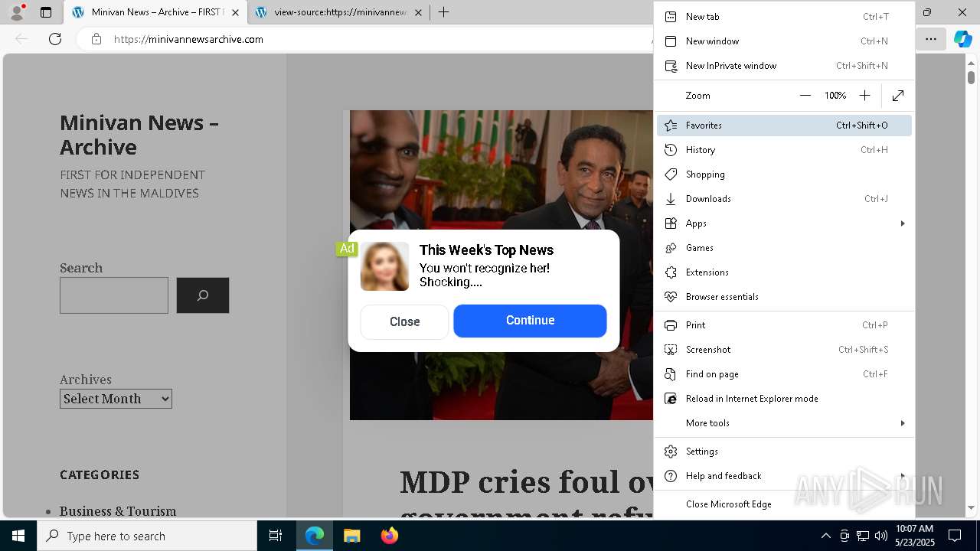This screenshot has width=980, height=551.
Task: Open the Edge profile icon
Action: pos(17,12)
